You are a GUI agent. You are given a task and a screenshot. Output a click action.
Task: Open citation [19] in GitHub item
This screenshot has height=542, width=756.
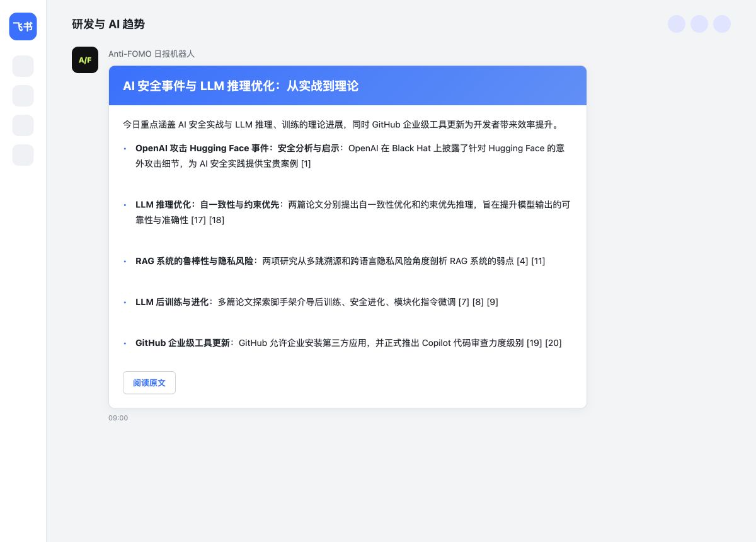pyautogui.click(x=534, y=343)
